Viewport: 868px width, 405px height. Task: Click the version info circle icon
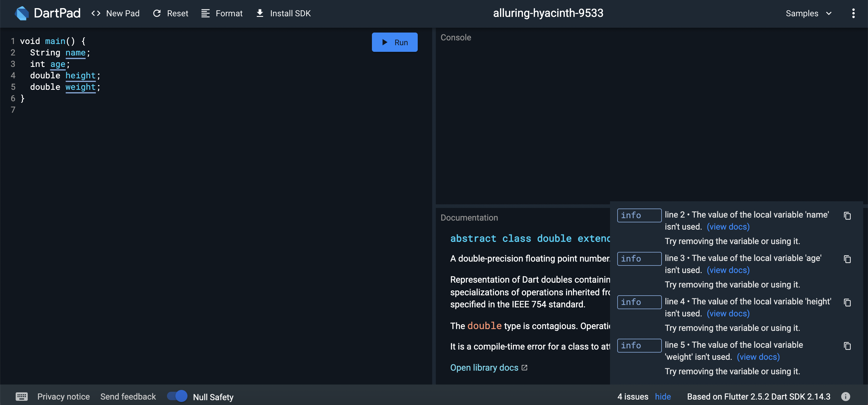[846, 397]
